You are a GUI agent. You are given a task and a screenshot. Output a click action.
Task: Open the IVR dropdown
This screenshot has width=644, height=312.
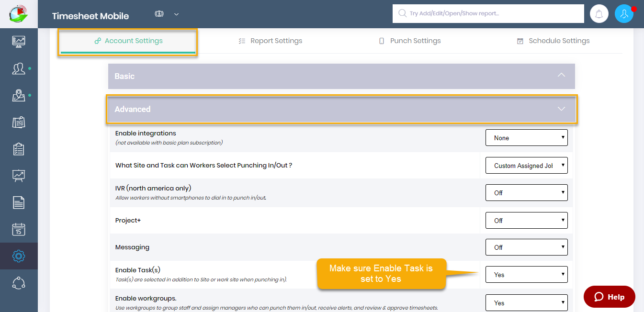pos(527,193)
